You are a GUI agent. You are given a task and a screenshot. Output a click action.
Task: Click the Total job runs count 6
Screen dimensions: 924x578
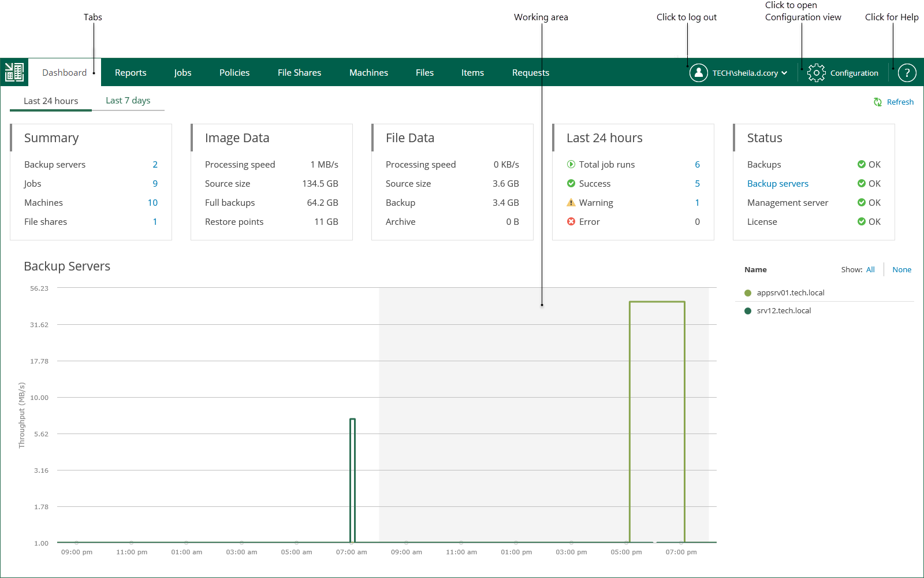[697, 164]
